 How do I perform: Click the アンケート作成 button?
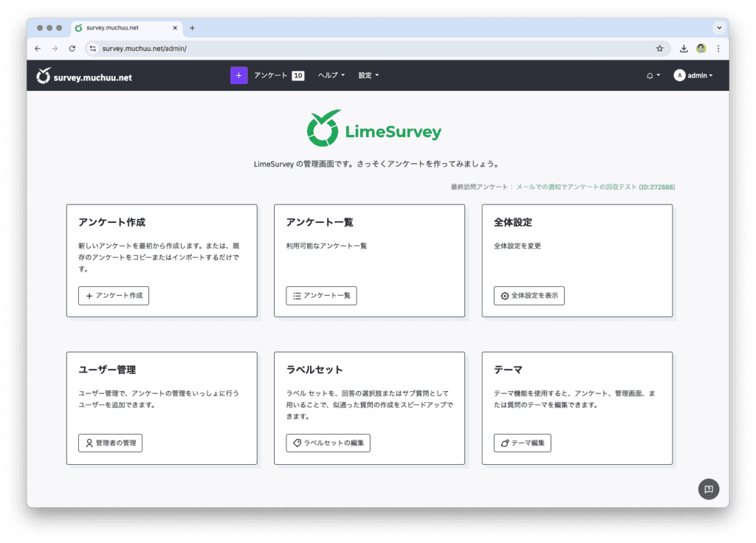tap(114, 296)
